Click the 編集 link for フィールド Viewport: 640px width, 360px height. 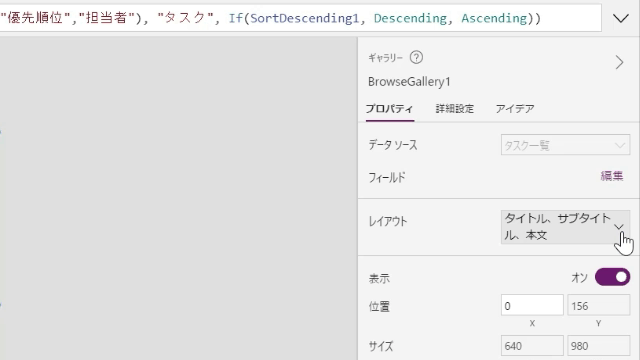[x=612, y=176]
